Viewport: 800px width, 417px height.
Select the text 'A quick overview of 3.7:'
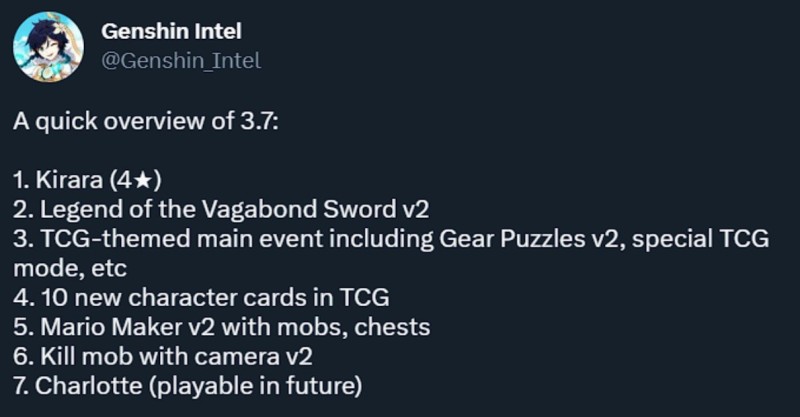point(146,121)
